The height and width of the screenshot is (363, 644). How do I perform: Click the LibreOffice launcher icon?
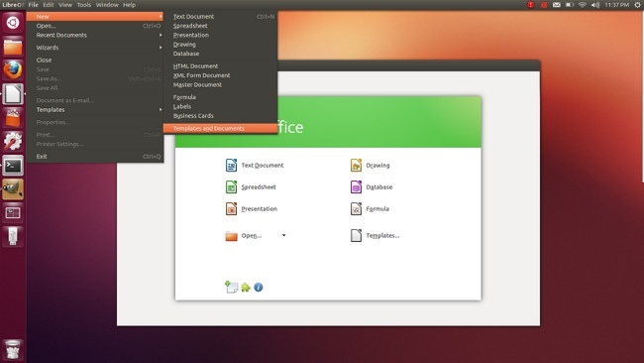click(13, 94)
